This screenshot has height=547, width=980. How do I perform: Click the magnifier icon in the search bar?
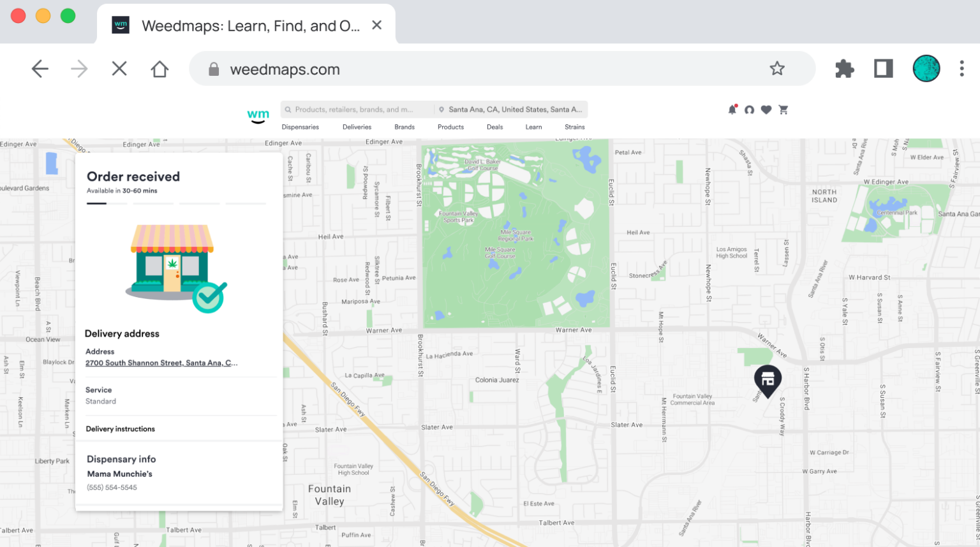pyautogui.click(x=289, y=109)
